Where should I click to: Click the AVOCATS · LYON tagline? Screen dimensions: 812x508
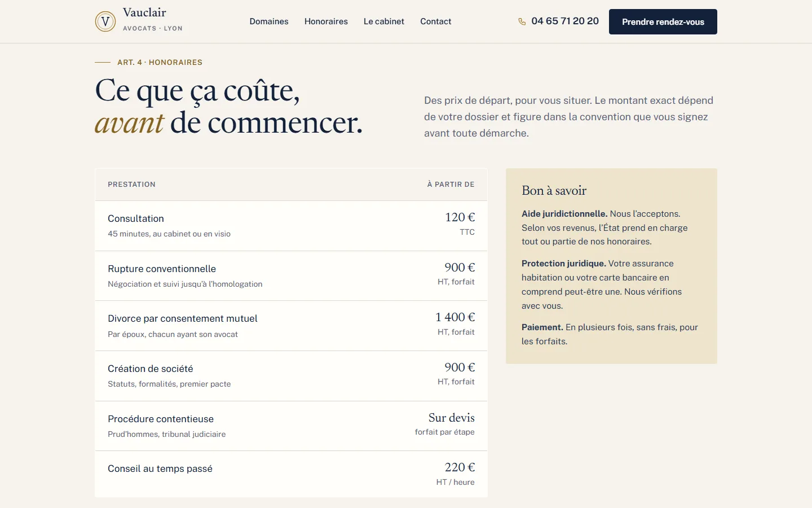pos(153,28)
